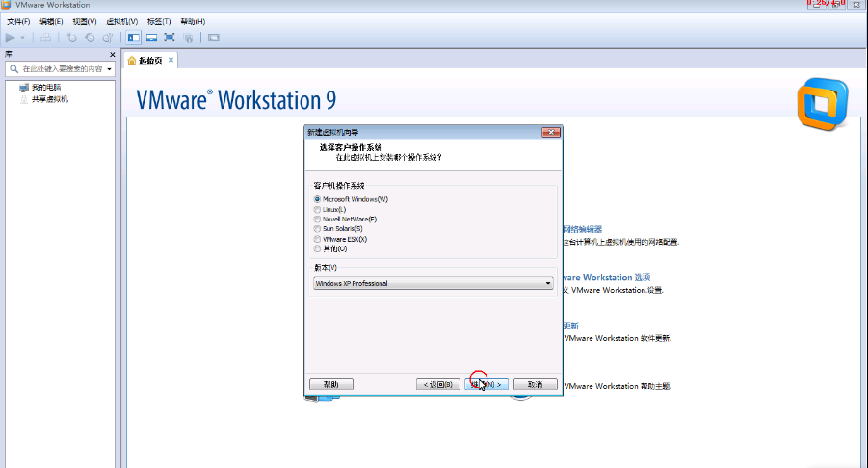This screenshot has height=468, width=868.
Task: Click the VMware title bar app icon
Action: click(6, 5)
